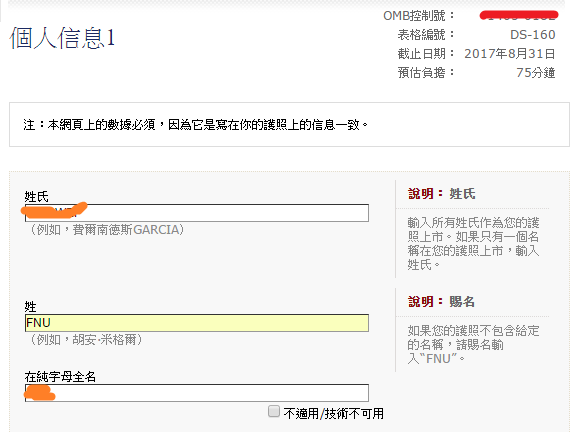Click the 75分鐘 estimated burden value
Image resolution: width=585 pixels, height=432 pixels.
[x=535, y=73]
